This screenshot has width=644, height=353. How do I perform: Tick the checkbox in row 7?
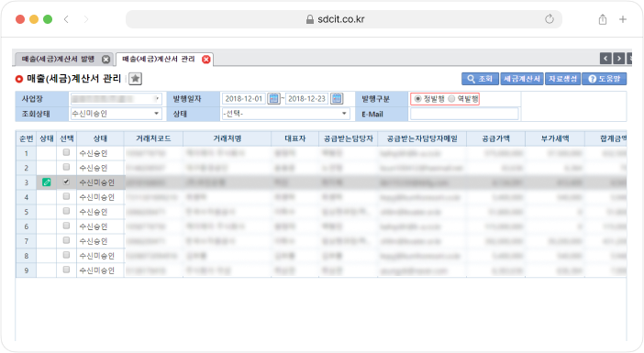click(66, 240)
